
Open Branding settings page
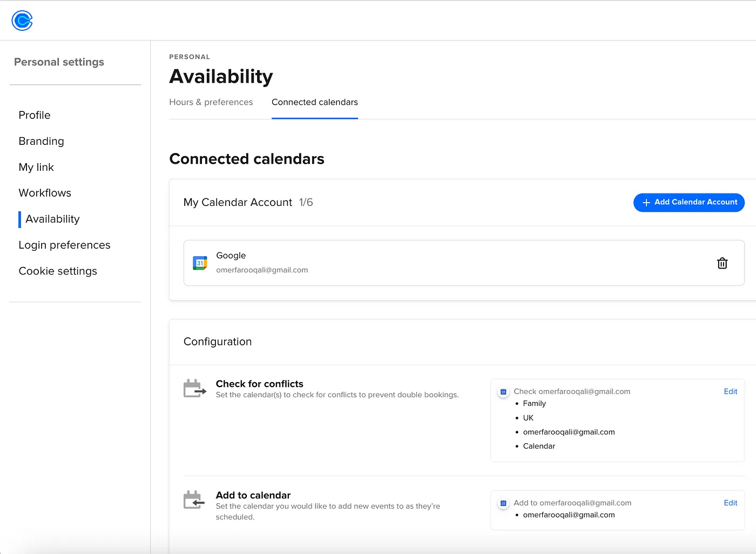pyautogui.click(x=41, y=141)
